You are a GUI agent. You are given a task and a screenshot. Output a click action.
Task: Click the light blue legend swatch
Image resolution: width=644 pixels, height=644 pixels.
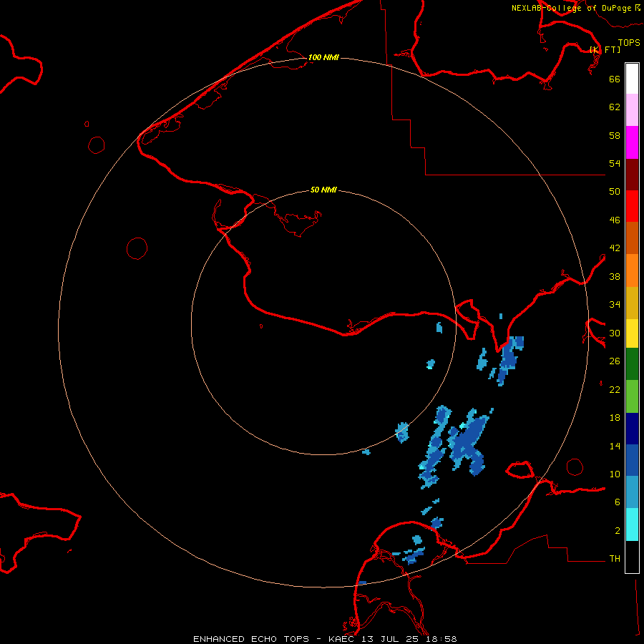[632, 492]
